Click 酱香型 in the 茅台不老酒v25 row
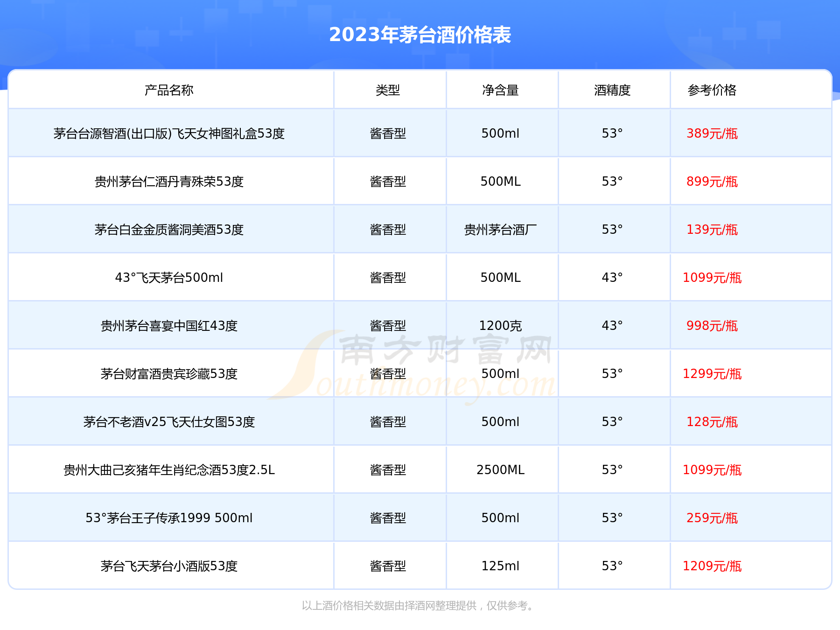 tap(388, 422)
